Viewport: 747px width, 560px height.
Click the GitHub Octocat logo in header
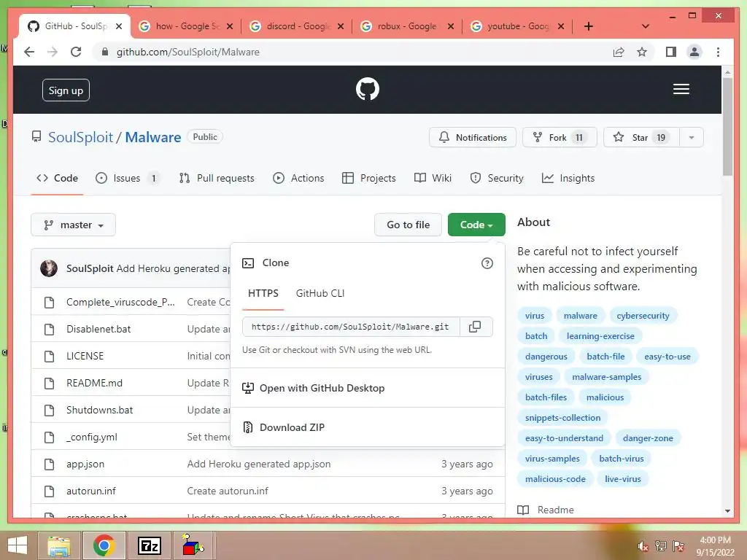click(368, 89)
